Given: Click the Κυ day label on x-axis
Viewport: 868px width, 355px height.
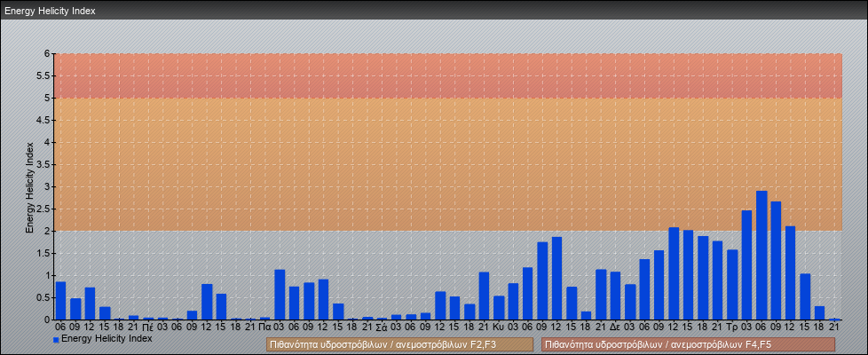Looking at the screenshot, I should click(x=498, y=327).
